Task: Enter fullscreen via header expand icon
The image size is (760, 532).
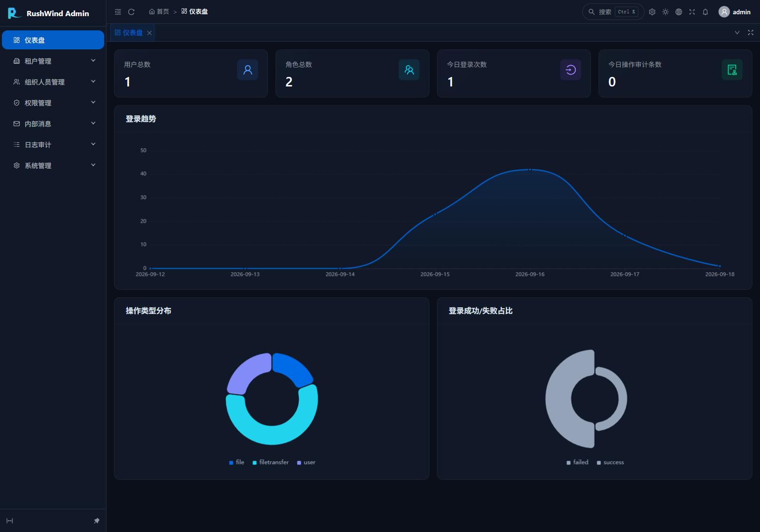Action: (692, 12)
